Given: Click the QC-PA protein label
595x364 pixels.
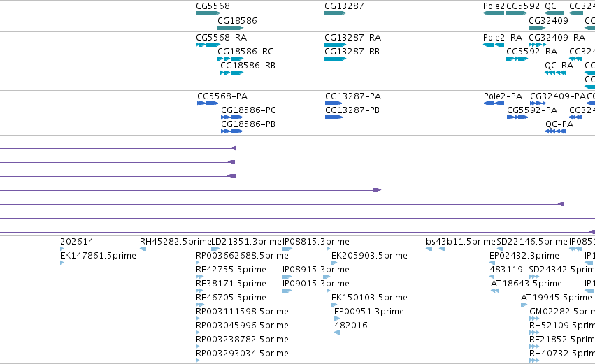Looking at the screenshot, I should click(559, 124).
